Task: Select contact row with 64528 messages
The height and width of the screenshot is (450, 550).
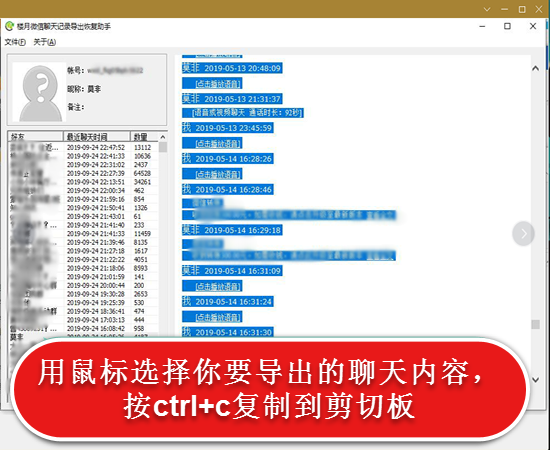Action: point(83,173)
